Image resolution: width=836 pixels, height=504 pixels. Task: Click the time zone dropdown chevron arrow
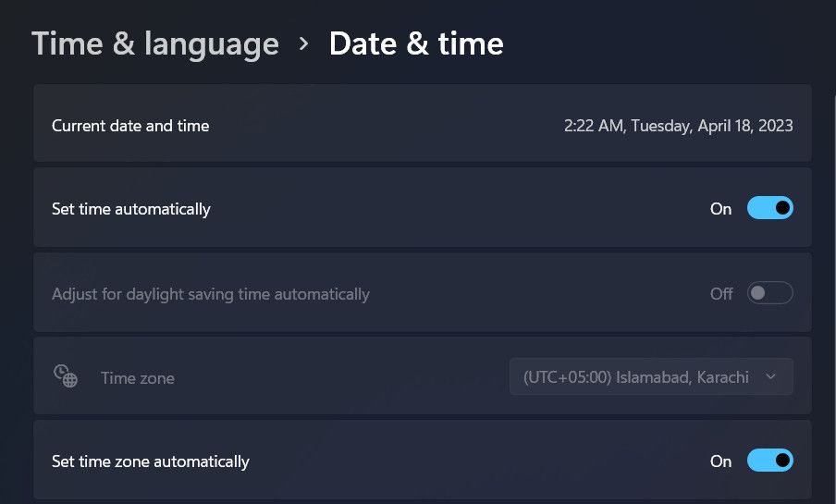click(x=771, y=377)
